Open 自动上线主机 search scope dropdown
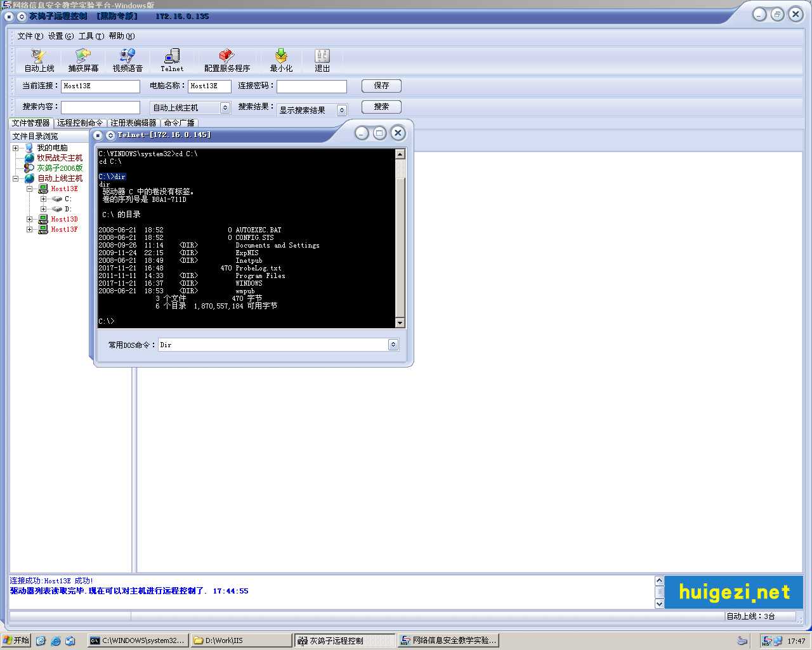The height and width of the screenshot is (650, 812). (x=225, y=108)
